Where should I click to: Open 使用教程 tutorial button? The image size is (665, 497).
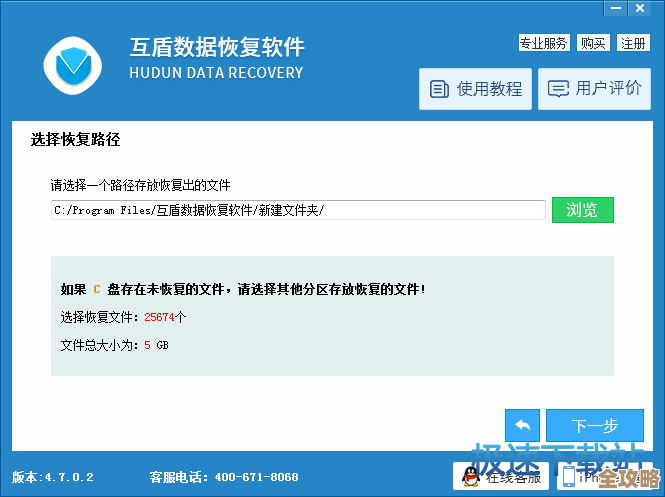click(475, 89)
